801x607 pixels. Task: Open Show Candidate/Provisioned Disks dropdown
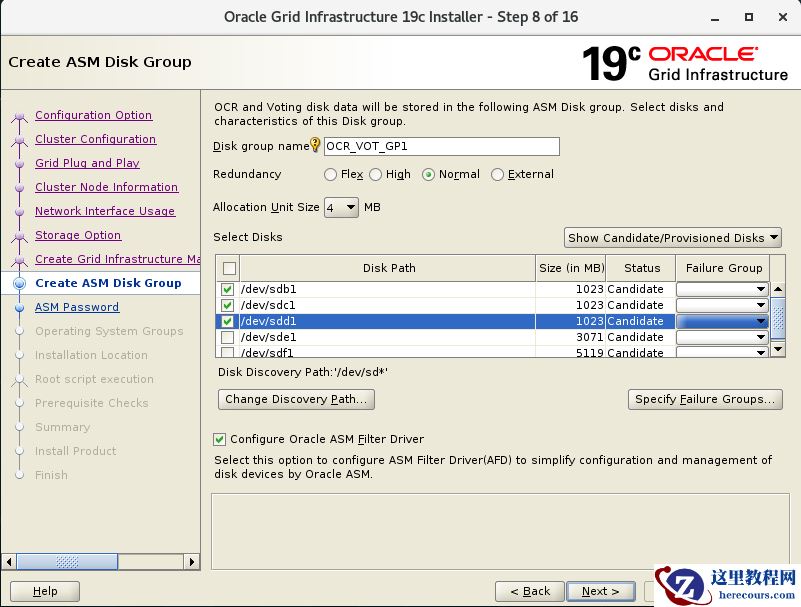[x=673, y=238]
